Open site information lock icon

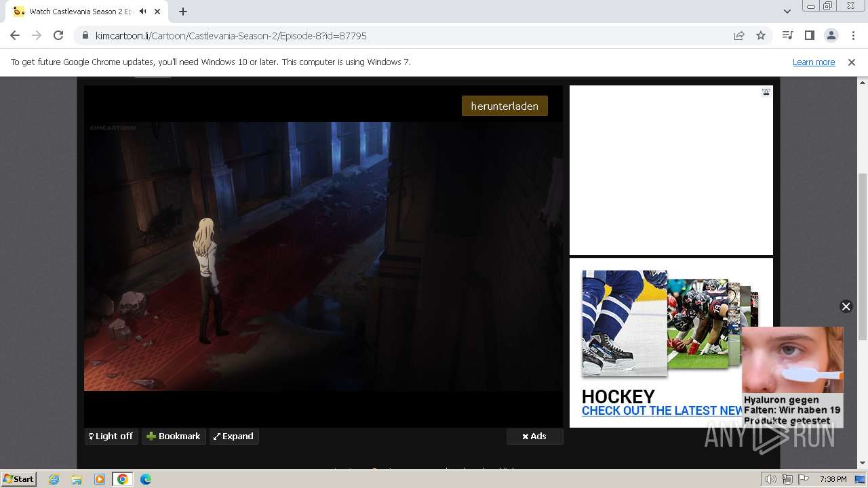[x=85, y=36]
